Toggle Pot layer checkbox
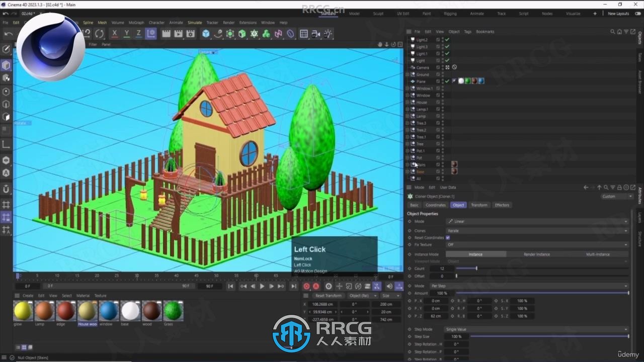This screenshot has width=644, height=362. click(438, 158)
